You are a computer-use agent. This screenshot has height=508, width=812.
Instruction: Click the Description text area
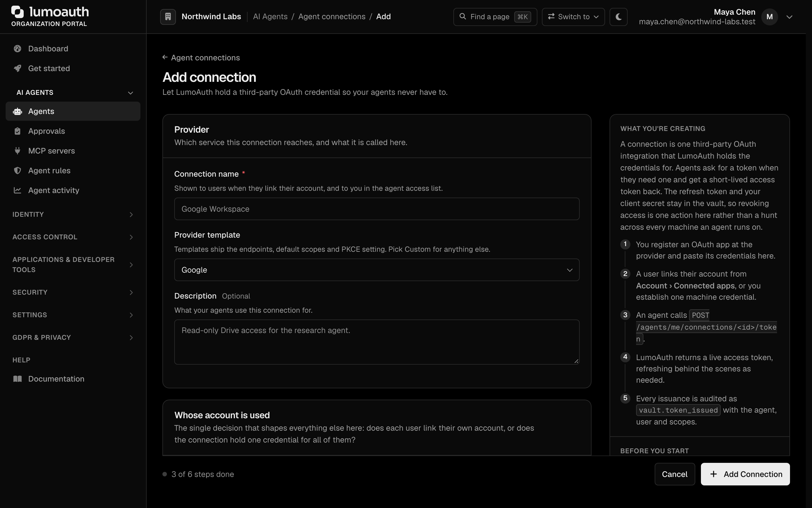pos(376,342)
